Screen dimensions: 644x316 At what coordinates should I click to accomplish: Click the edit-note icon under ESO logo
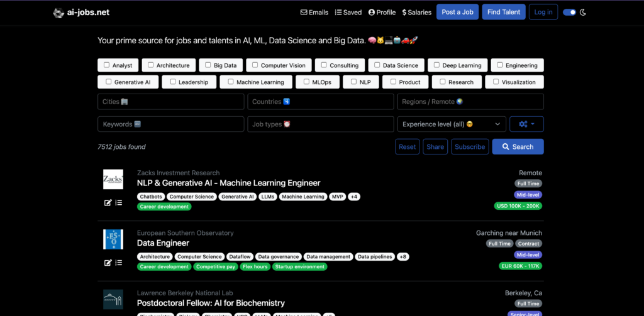pyautogui.click(x=108, y=263)
